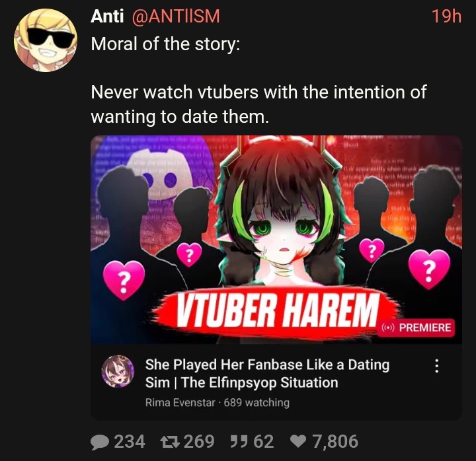Click the 7,806 likes count
476x461 pixels.
335,442
